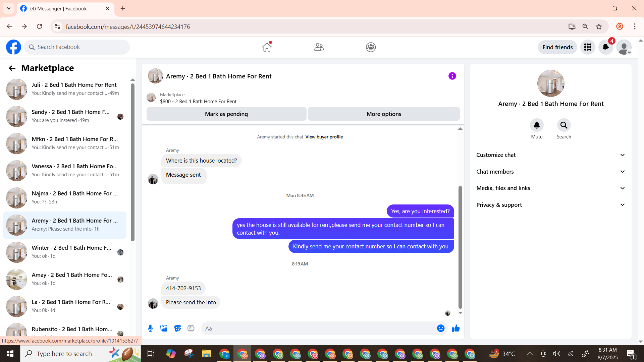The height and width of the screenshot is (362, 644).
Task: Bookmark this page with the star icon
Action: point(599,26)
